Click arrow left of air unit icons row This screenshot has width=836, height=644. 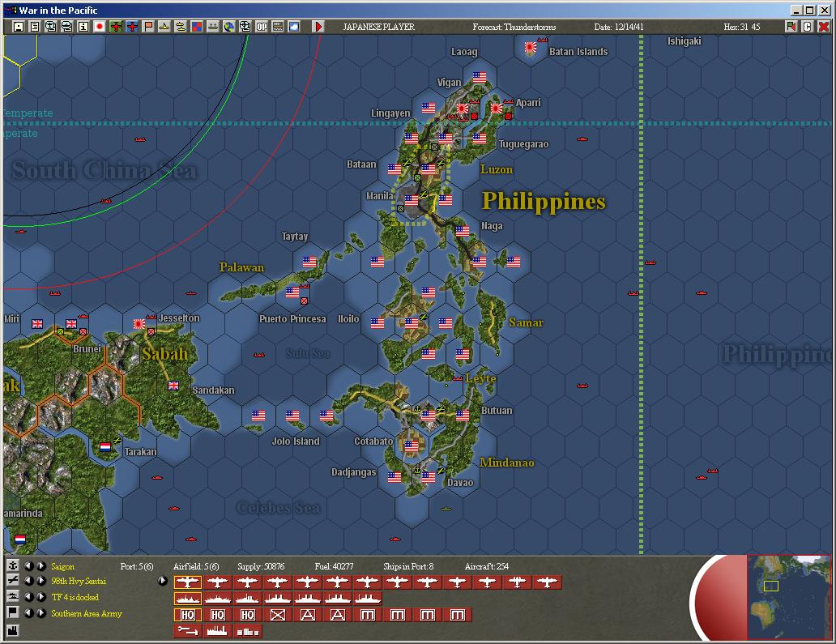click(x=163, y=581)
